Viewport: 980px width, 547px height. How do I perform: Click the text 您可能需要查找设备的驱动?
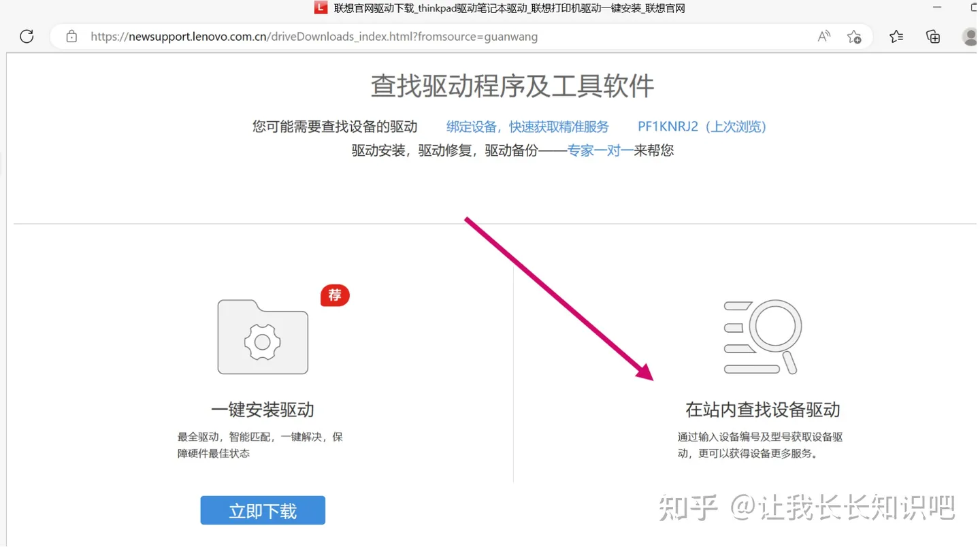335,127
